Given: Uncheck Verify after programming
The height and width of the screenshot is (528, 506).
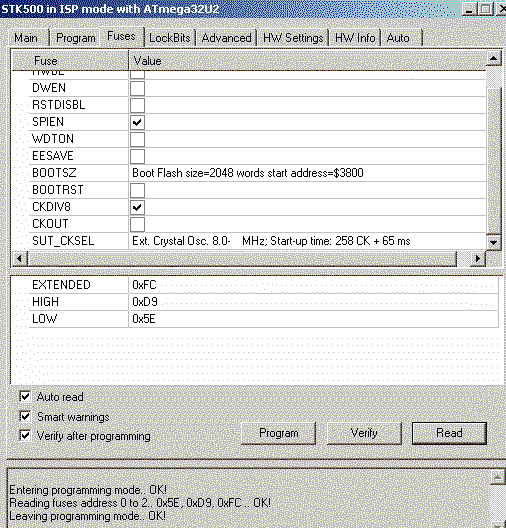Looking at the screenshot, I should tap(25, 435).
